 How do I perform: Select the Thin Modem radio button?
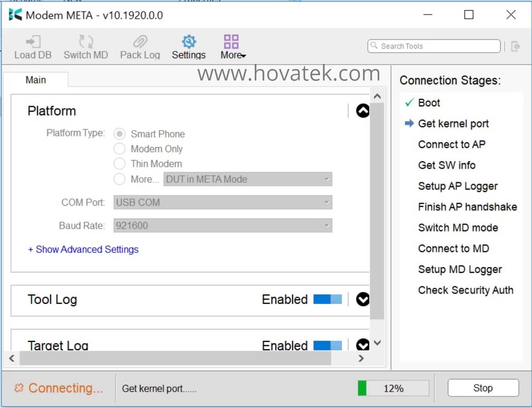coord(119,163)
